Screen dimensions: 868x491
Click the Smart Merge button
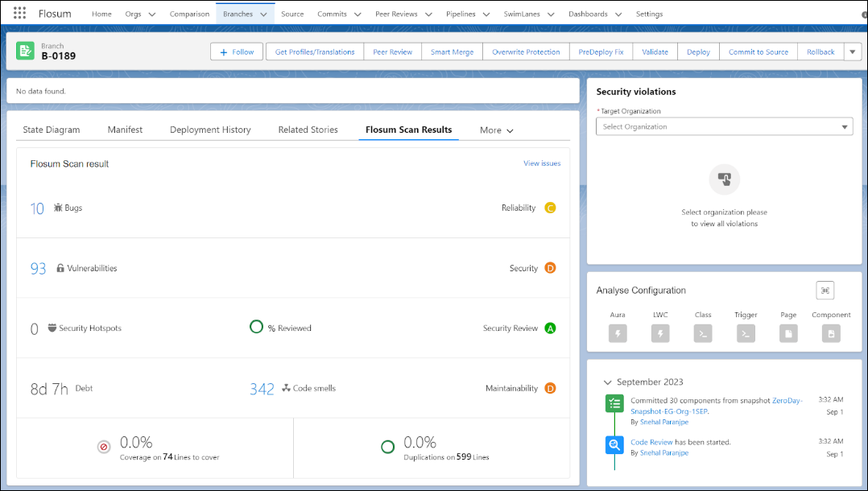pyautogui.click(x=452, y=52)
